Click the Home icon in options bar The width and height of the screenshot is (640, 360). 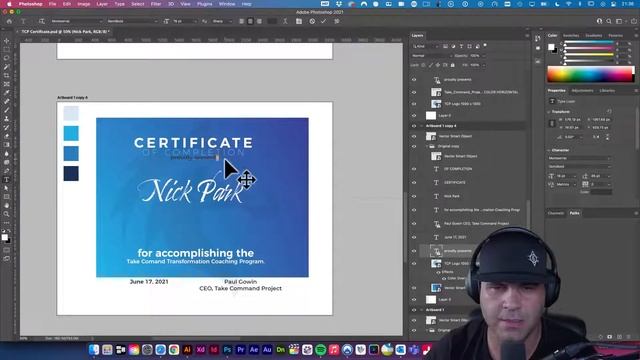coord(9,21)
